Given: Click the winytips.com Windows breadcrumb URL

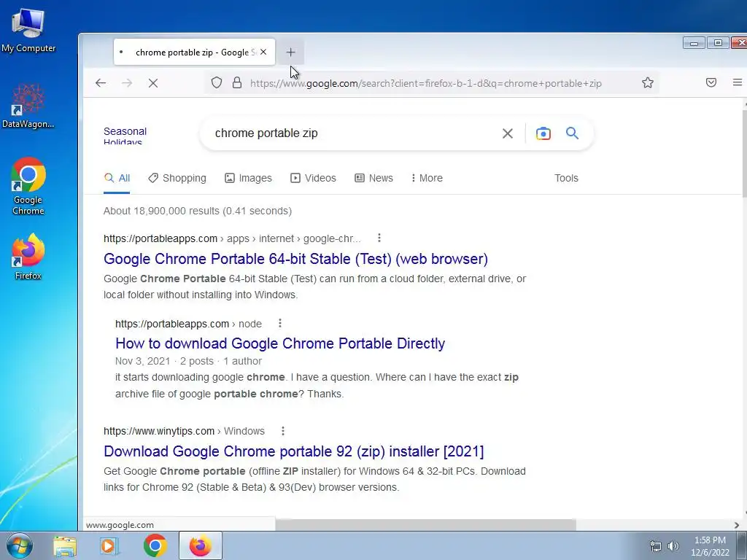Looking at the screenshot, I should (x=184, y=431).
